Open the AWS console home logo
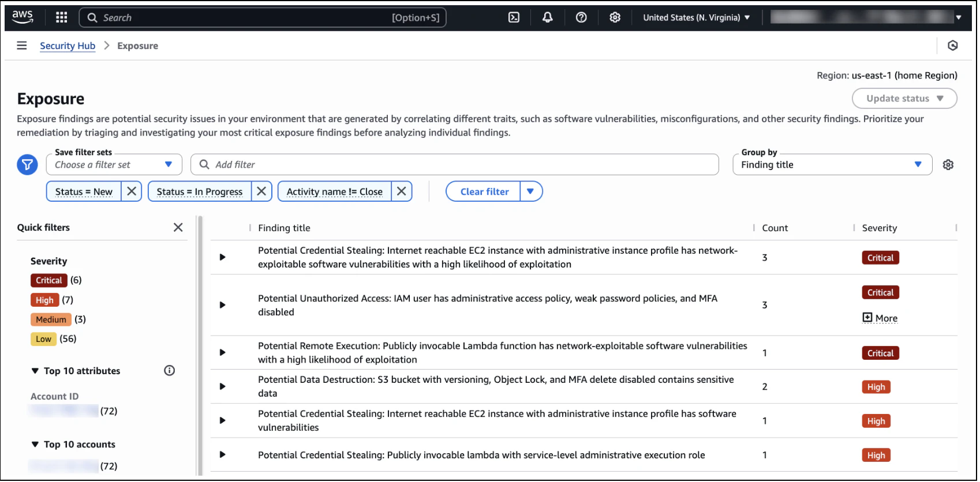The image size is (980, 482). coord(23,17)
